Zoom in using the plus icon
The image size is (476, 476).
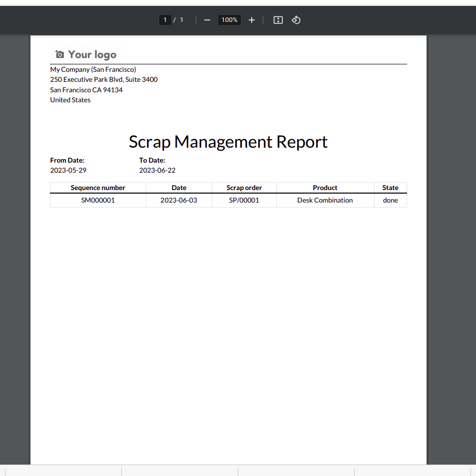[251, 20]
